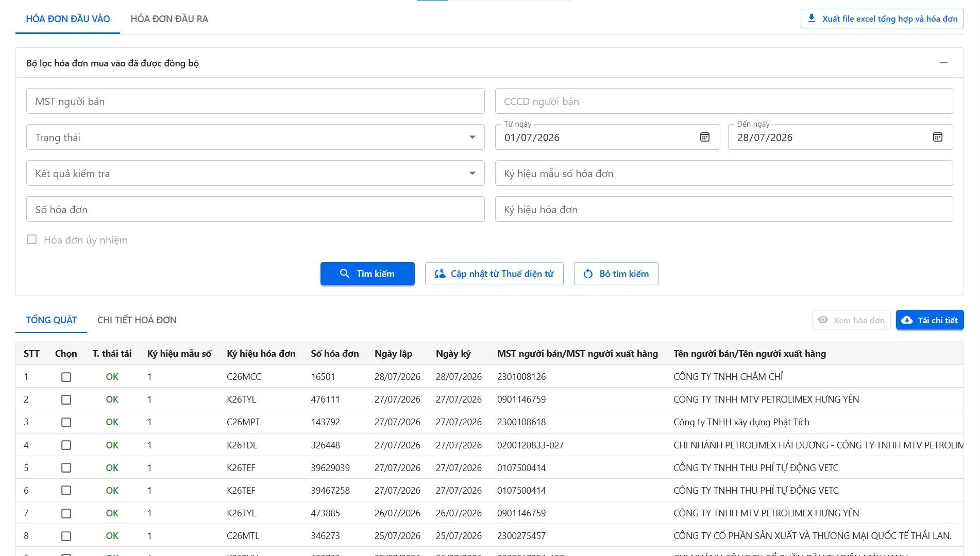Open calendar picker for Từ ngày
980x556 pixels.
coord(705,137)
